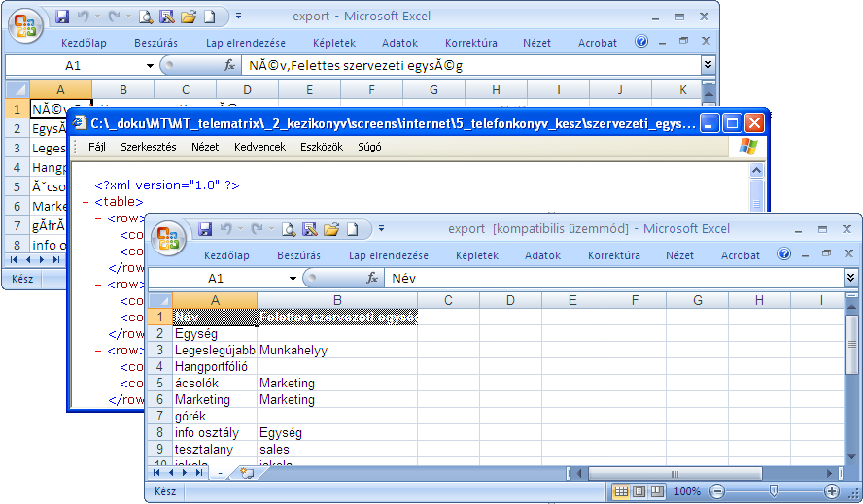Click Redo in back Excel quick access toolbar
This screenshot has width=863, height=504.
click(114, 17)
